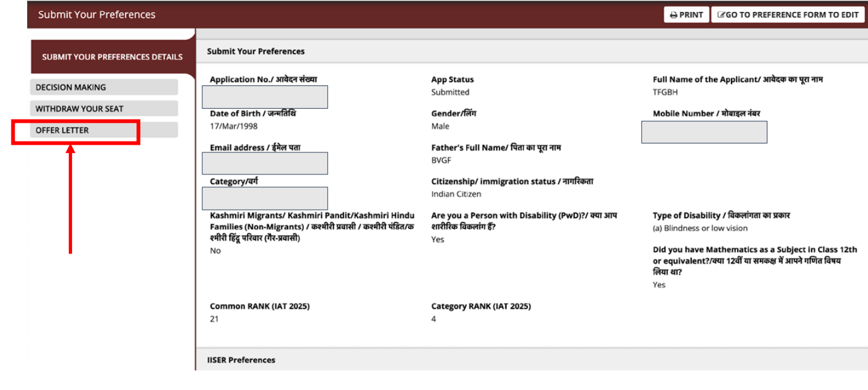Screen dimensions: 868x390
Task: Click the "Common RANK (IAT 2025)" label
Action: click(x=260, y=307)
